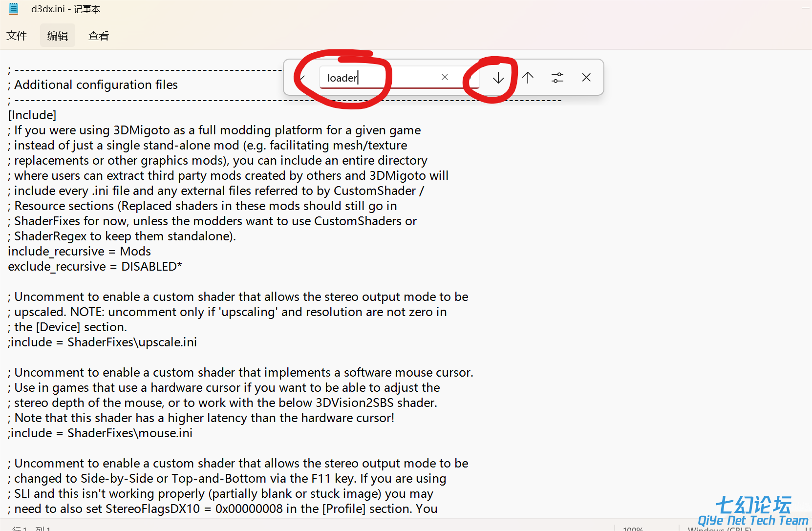The image size is (812, 531).
Task: Open the 查看 menu
Action: [98, 36]
